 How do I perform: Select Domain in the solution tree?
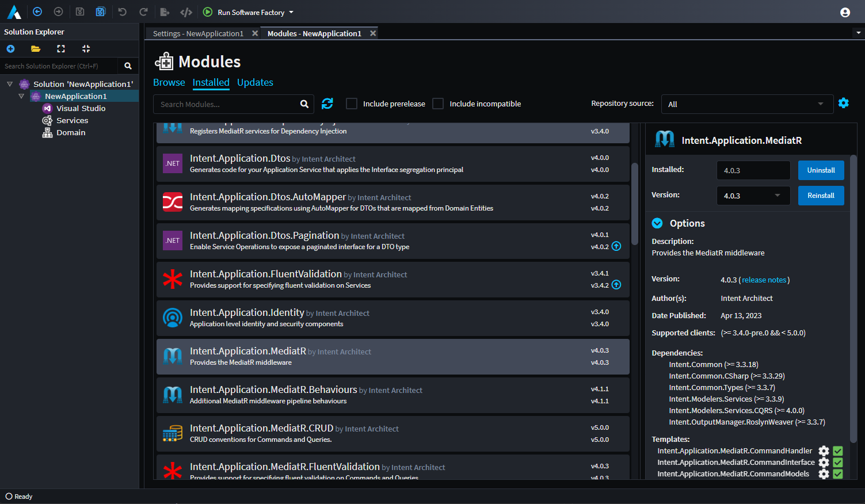click(x=71, y=132)
